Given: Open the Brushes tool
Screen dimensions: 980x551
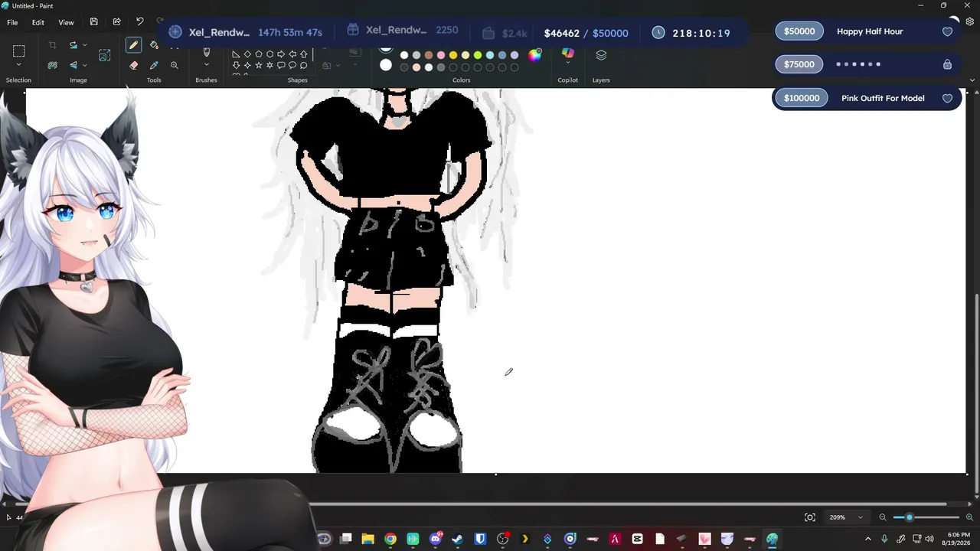Looking at the screenshot, I should pos(206,51).
